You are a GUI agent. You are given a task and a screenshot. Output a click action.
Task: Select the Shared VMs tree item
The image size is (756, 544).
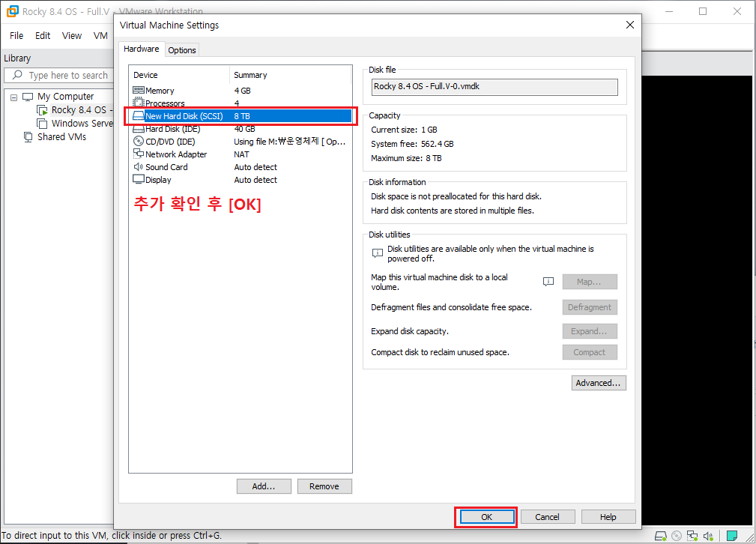[x=61, y=137]
